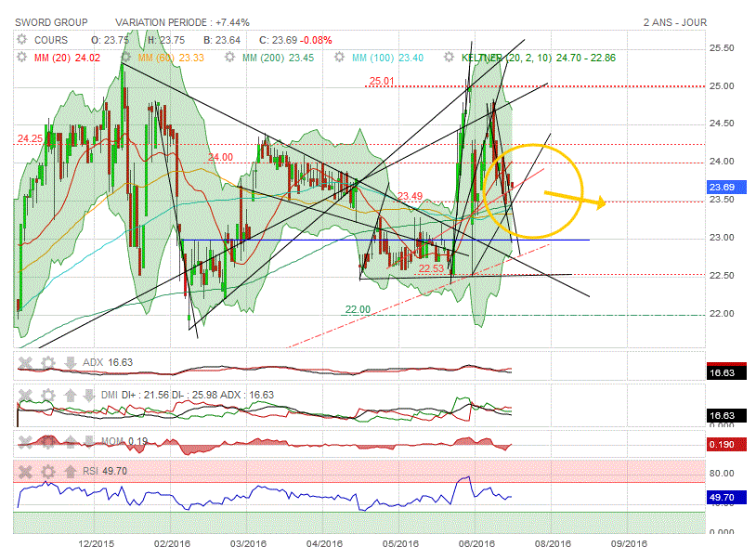The image size is (756, 560).
Task: Open settings gear for MM (200)
Action: tap(229, 58)
